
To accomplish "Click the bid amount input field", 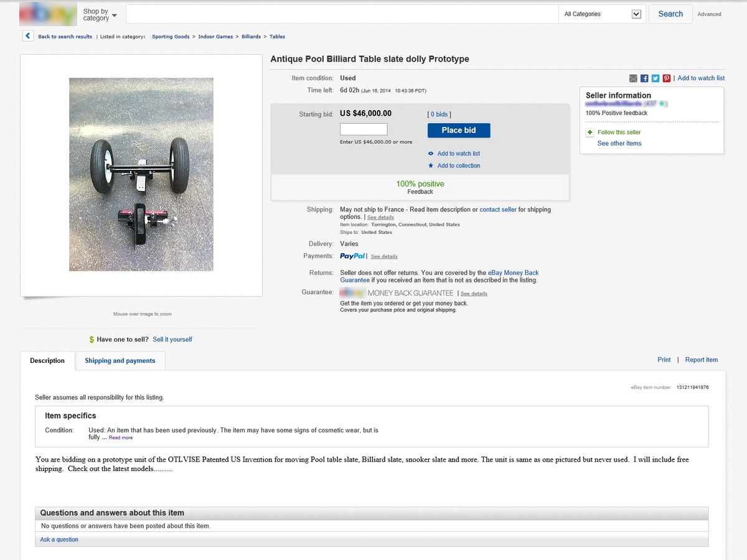I will pos(364,129).
